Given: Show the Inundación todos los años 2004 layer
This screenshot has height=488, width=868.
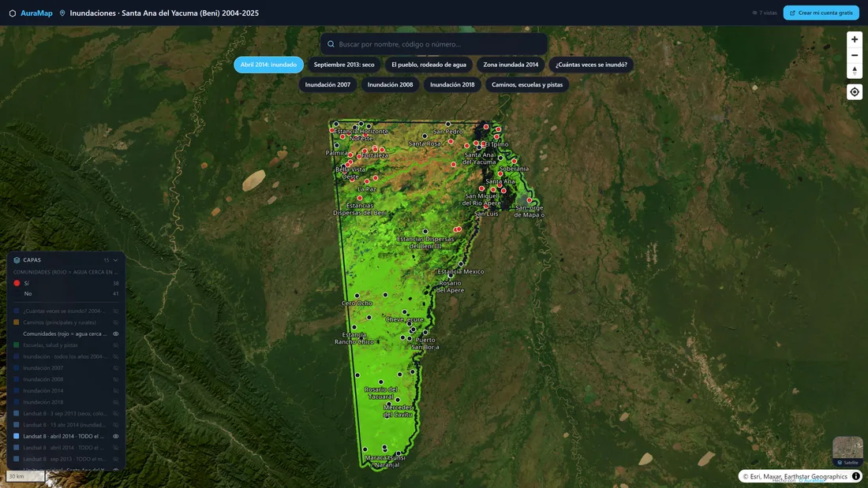Looking at the screenshot, I should coord(116,356).
